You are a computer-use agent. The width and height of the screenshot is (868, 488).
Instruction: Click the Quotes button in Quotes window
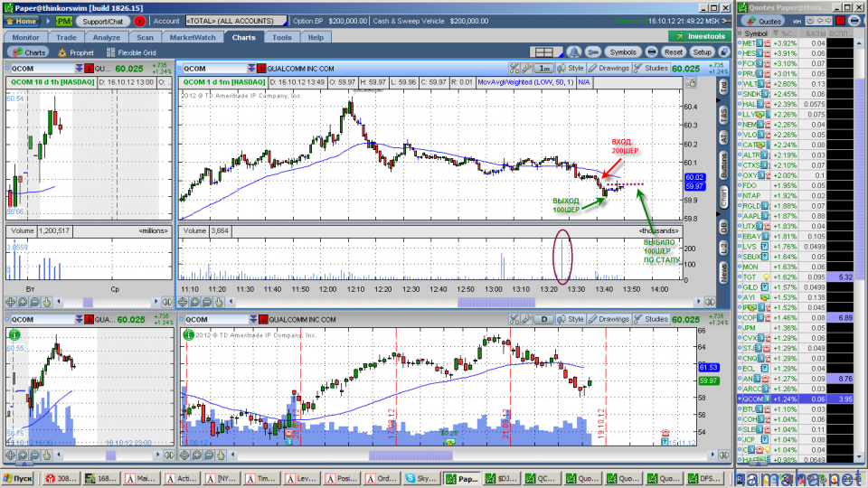click(x=764, y=21)
